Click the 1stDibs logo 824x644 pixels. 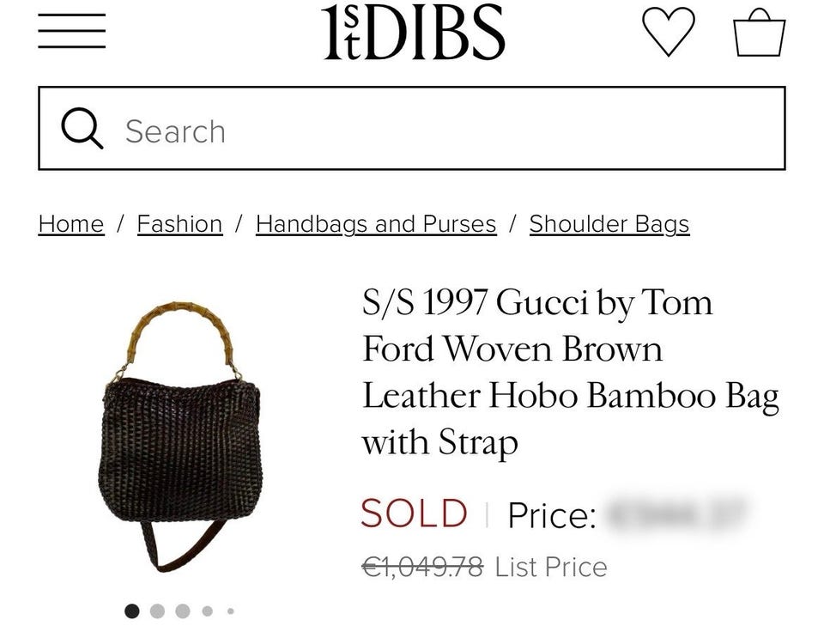tap(413, 32)
